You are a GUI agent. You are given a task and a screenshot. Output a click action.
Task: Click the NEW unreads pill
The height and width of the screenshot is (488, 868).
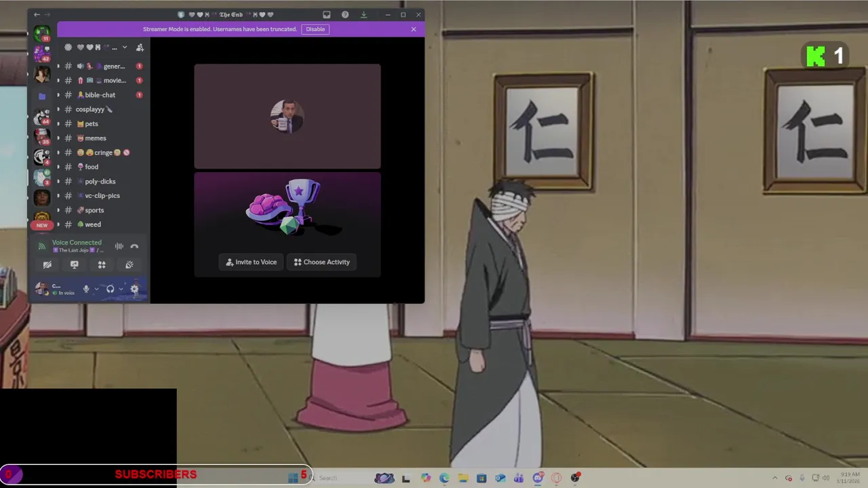[x=42, y=225]
